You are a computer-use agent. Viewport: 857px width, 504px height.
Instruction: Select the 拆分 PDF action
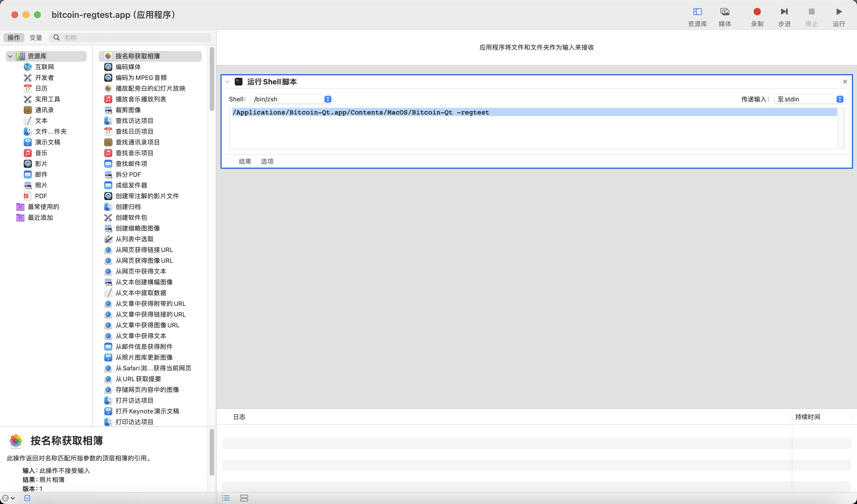[x=128, y=174]
